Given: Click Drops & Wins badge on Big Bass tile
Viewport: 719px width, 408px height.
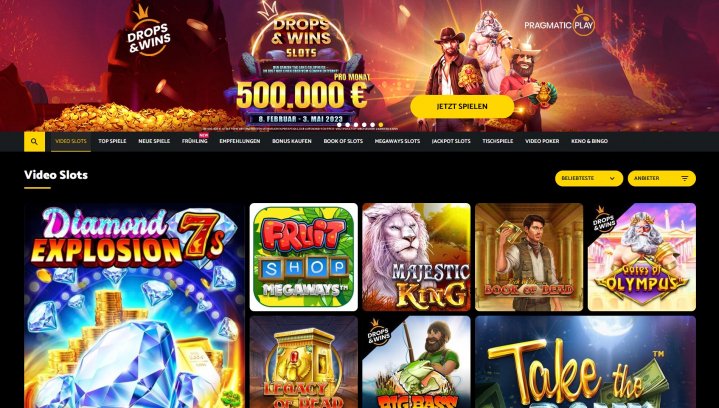Looking at the screenshot, I should (x=379, y=333).
